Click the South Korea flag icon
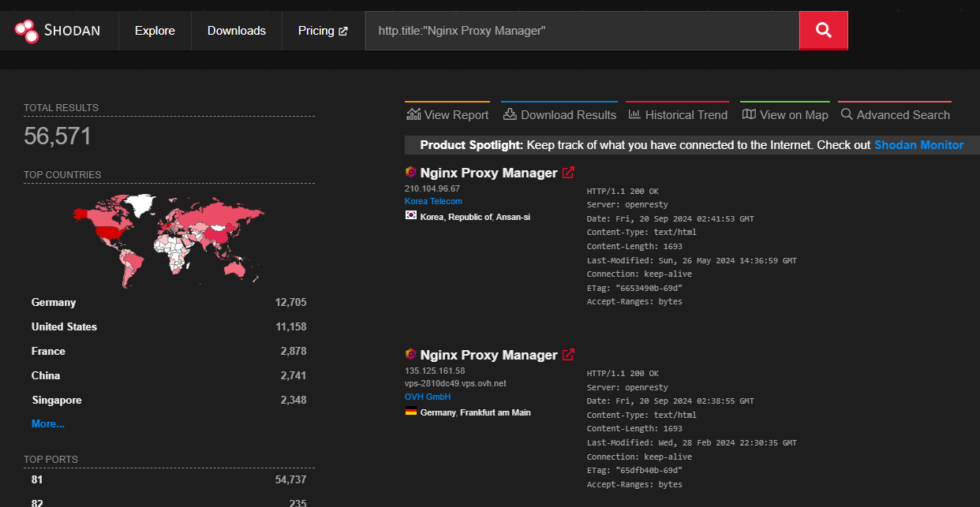 (410, 215)
